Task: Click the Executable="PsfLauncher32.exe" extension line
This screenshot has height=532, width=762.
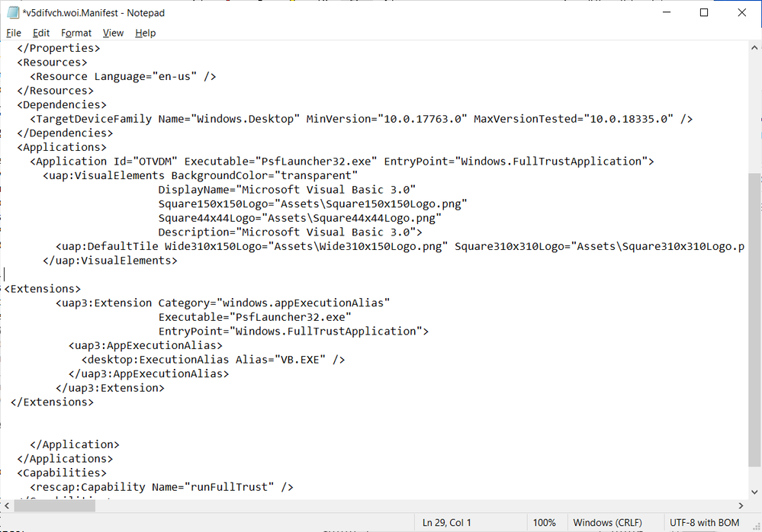Action: point(255,317)
